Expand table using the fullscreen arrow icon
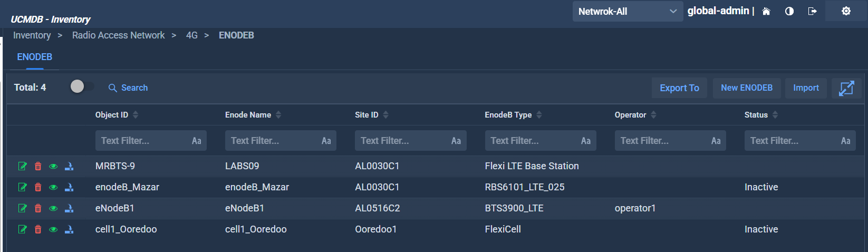 (x=846, y=88)
